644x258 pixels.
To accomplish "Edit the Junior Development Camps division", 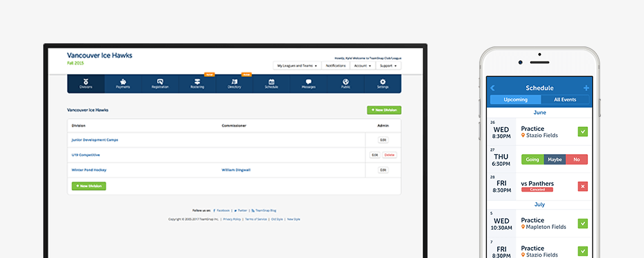I will pyautogui.click(x=383, y=140).
